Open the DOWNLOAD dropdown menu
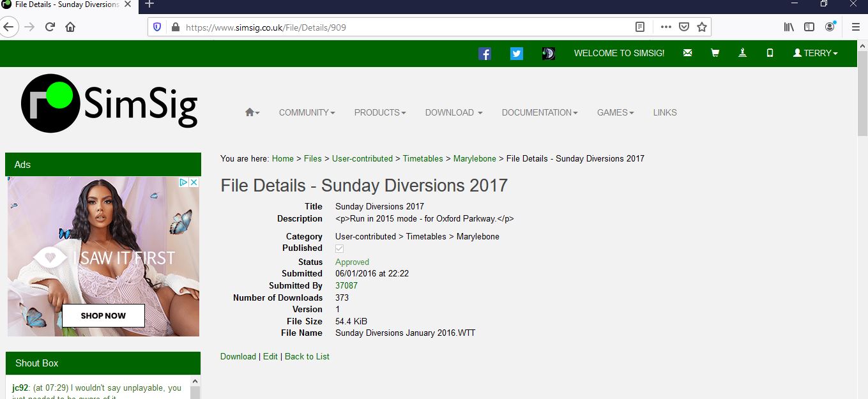The width and height of the screenshot is (868, 399). click(x=454, y=112)
